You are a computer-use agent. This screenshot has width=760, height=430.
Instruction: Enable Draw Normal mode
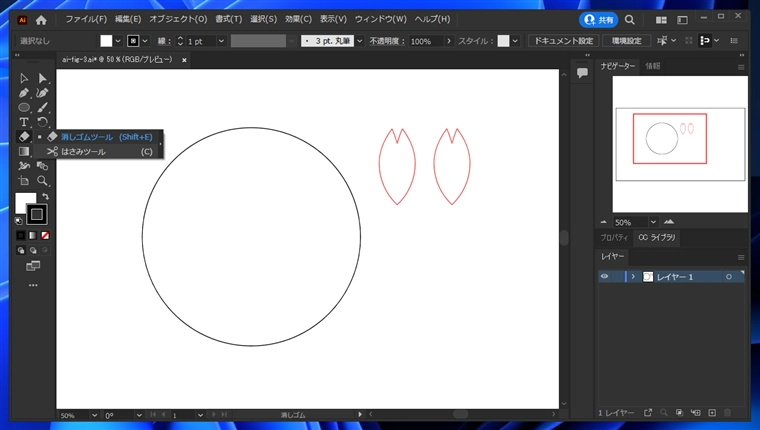(x=21, y=250)
